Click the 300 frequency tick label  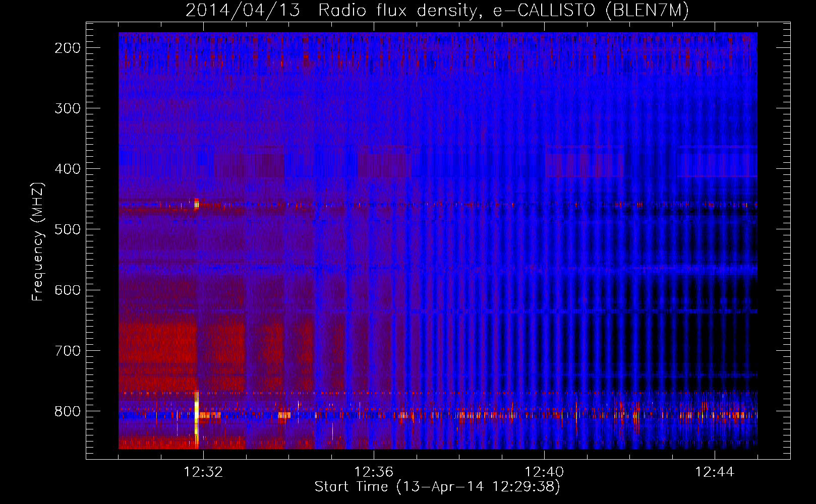68,108
